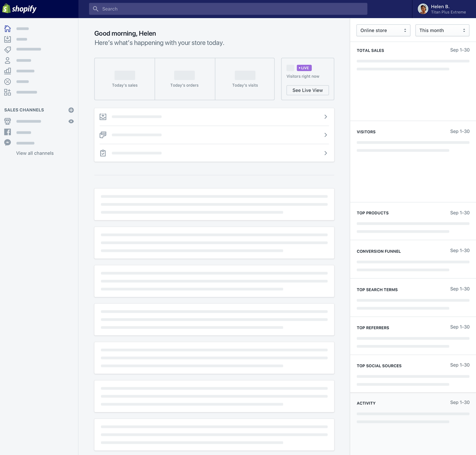View online store using the eye icon
This screenshot has width=476, height=455.
71,121
